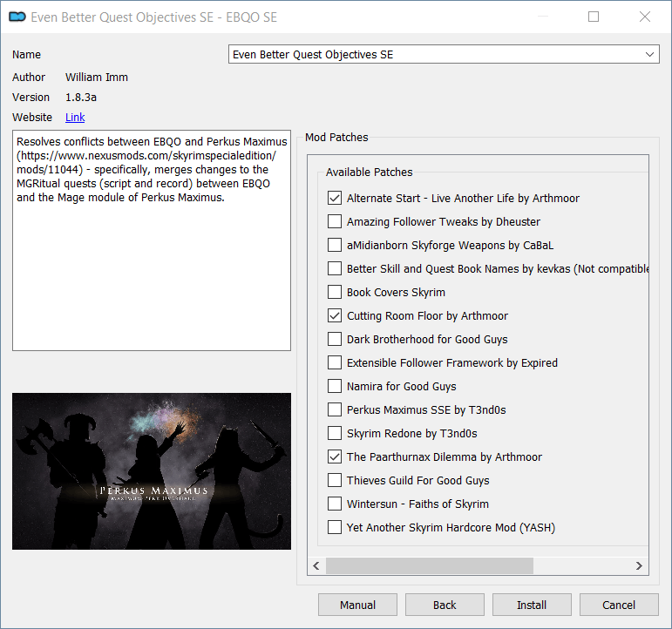This screenshot has width=672, height=629.
Task: Enable Dark Brotherhood for Good Guys patch
Action: click(x=335, y=340)
